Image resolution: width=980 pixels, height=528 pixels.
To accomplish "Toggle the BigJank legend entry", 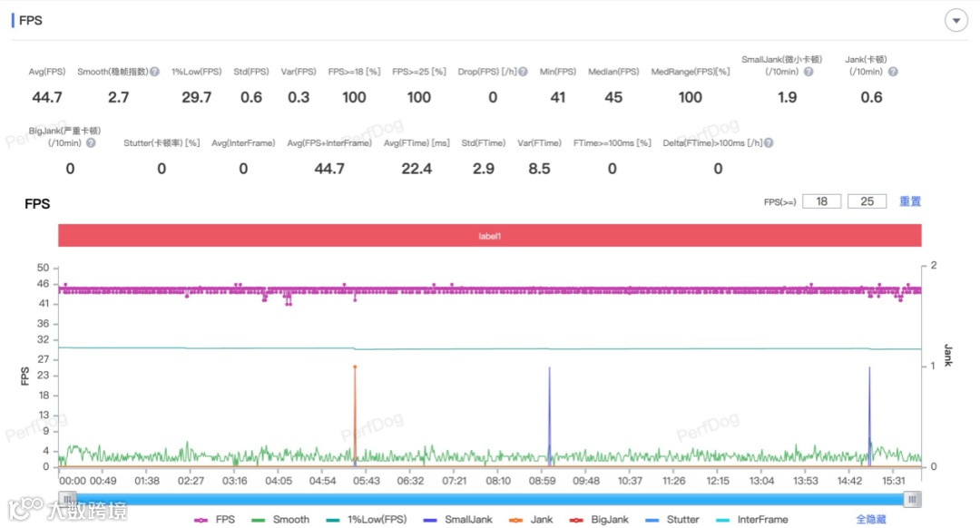I will pos(599,519).
